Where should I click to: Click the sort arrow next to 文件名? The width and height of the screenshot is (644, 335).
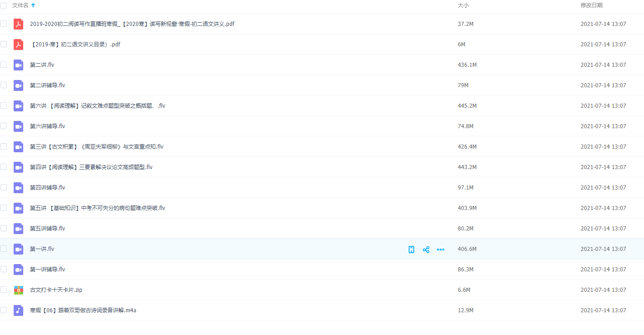click(x=33, y=5)
